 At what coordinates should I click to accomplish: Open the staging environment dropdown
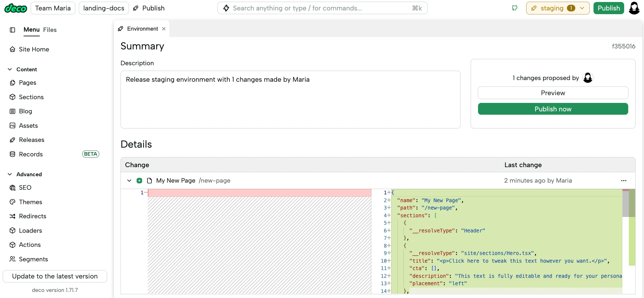(557, 8)
